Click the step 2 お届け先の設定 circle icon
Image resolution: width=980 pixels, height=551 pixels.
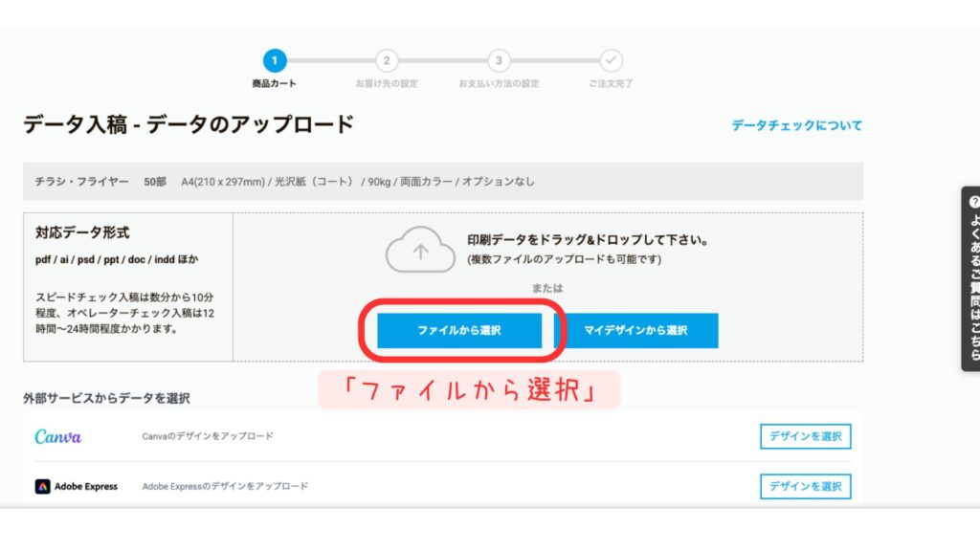(x=387, y=59)
